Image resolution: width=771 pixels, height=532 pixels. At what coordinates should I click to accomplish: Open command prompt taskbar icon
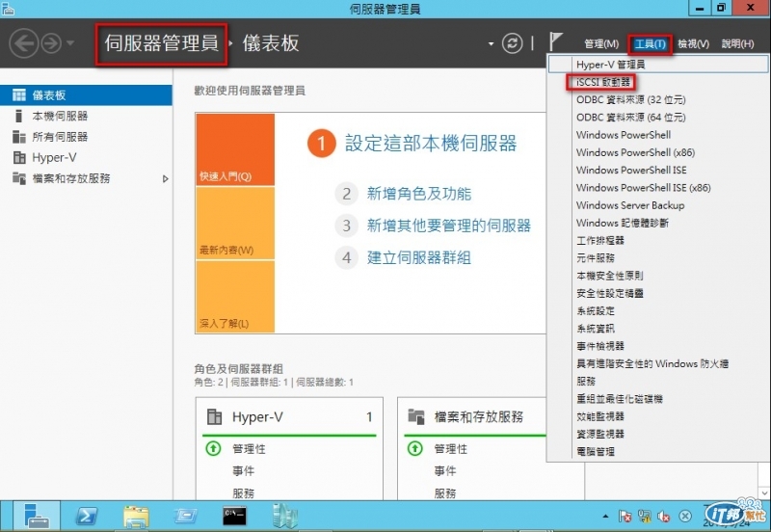pyautogui.click(x=234, y=516)
